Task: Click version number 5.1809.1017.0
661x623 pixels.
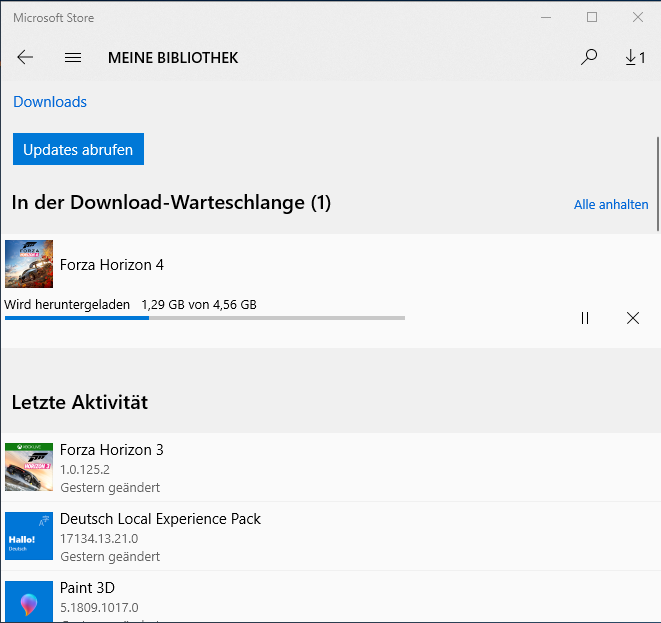Action: click(99, 607)
